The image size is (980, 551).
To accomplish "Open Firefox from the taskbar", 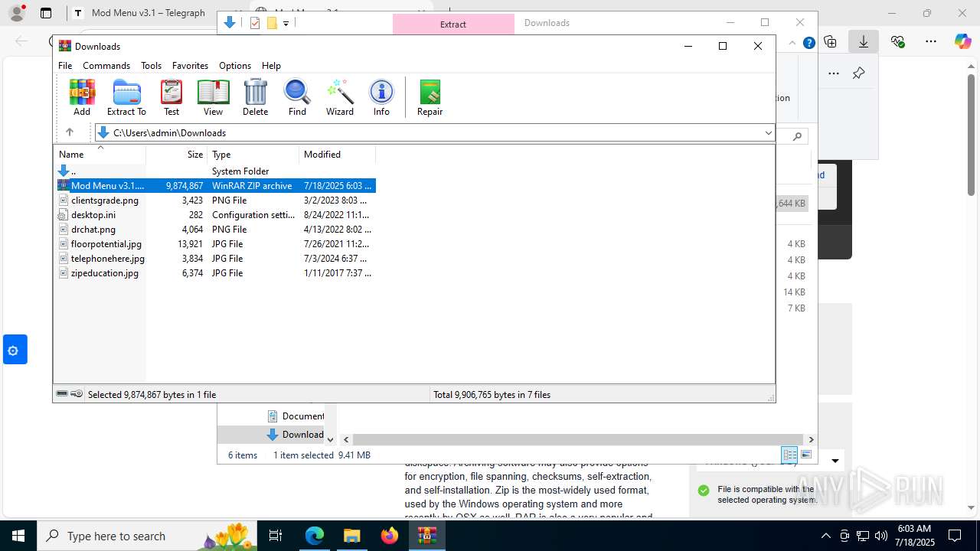I will tap(390, 536).
